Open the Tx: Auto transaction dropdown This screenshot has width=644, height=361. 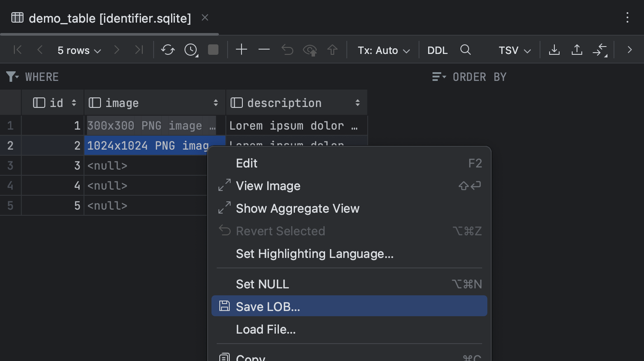[x=383, y=50]
